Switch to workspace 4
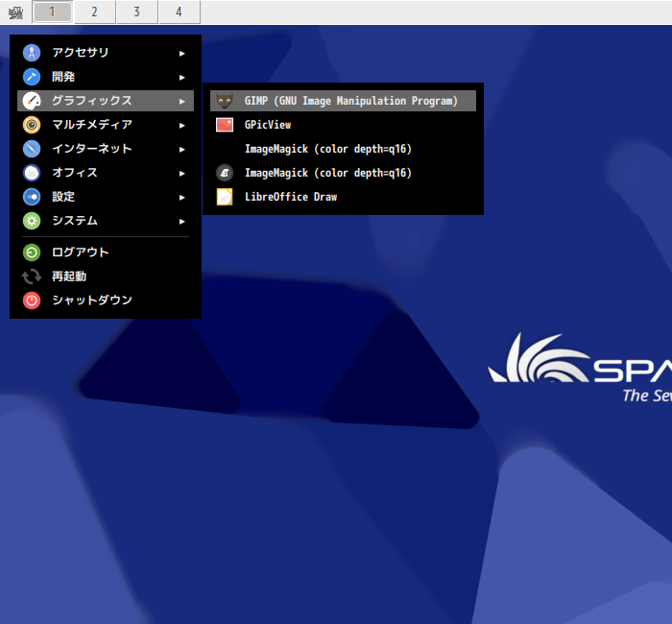 [180, 12]
